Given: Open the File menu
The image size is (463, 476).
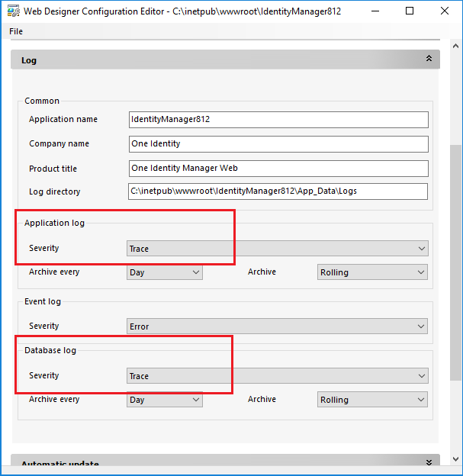Looking at the screenshot, I should (x=16, y=31).
